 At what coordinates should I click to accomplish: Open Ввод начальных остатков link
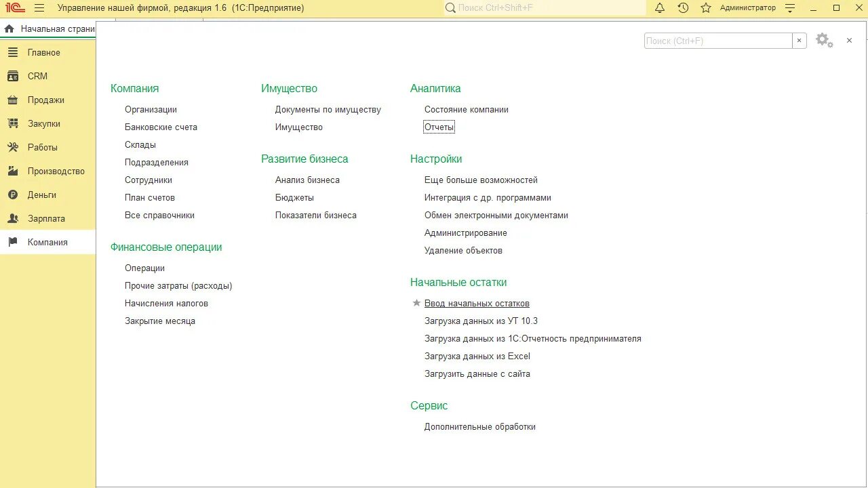coord(477,303)
